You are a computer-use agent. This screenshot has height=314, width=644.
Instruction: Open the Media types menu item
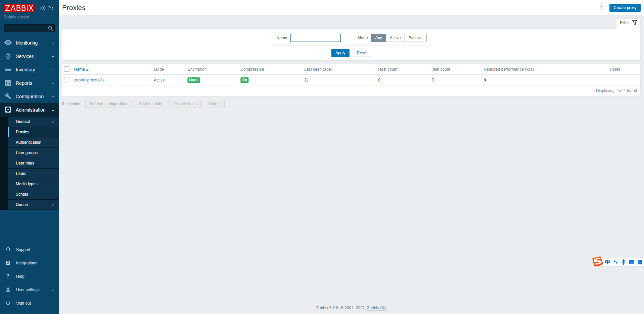point(33,184)
